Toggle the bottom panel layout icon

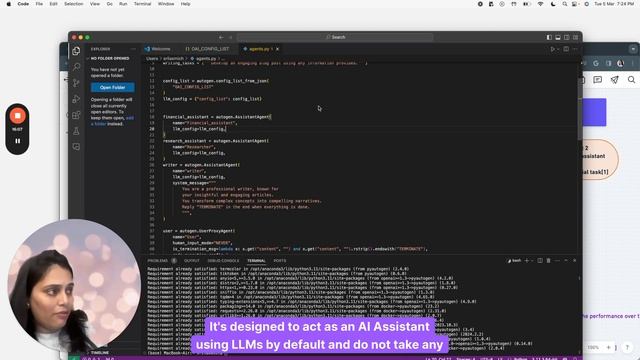click(558, 37)
